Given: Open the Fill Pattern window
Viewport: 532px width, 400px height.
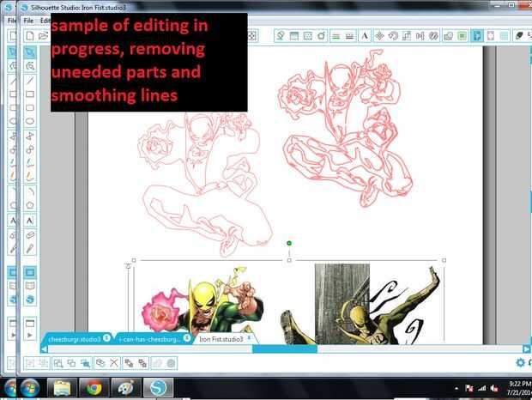Looking at the screenshot, I should click(307, 36).
